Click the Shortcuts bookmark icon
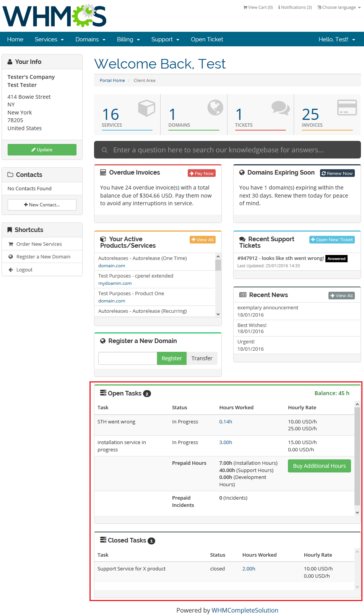 click(10, 230)
